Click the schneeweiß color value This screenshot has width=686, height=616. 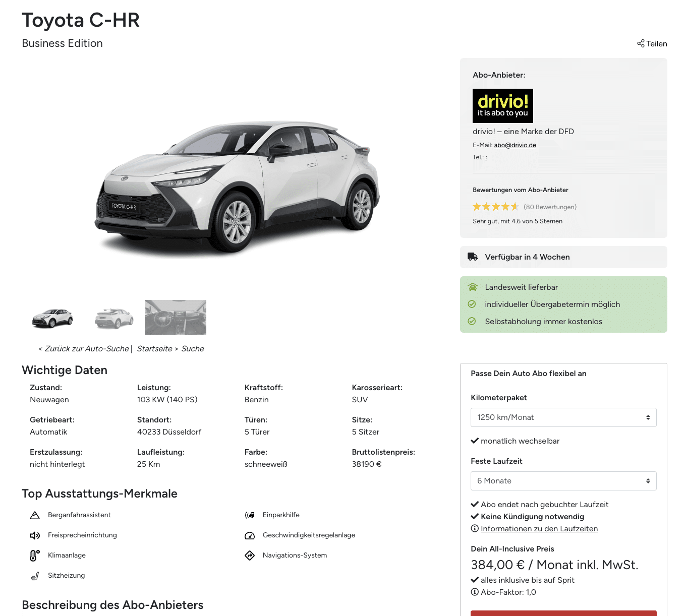tap(266, 464)
